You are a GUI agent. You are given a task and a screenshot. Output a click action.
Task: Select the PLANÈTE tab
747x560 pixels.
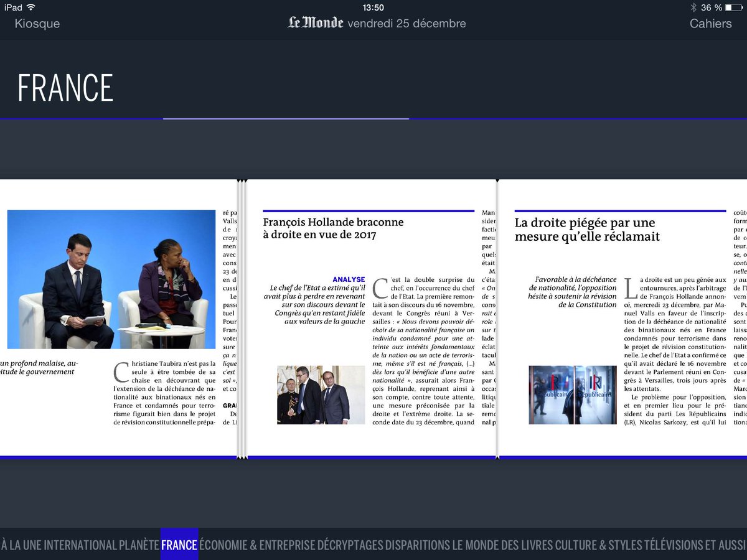139,544
